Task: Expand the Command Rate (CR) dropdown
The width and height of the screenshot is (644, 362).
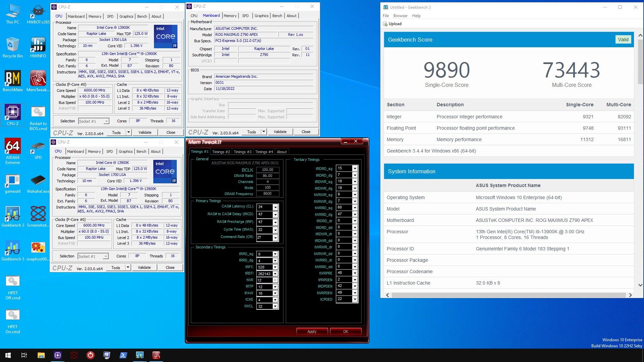Action: (x=275, y=238)
